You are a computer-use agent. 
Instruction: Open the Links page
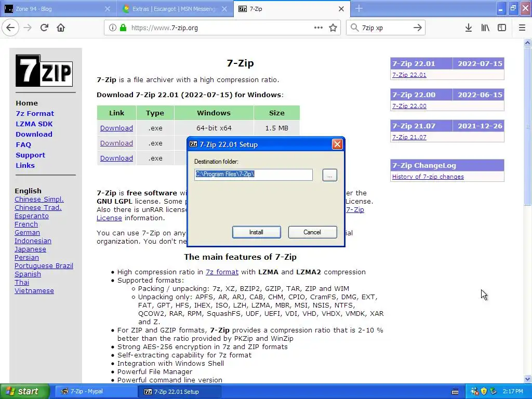25,165
